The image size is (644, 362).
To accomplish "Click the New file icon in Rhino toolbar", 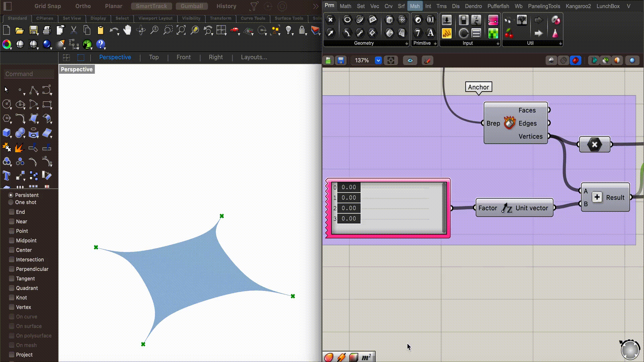I will pos(6,31).
